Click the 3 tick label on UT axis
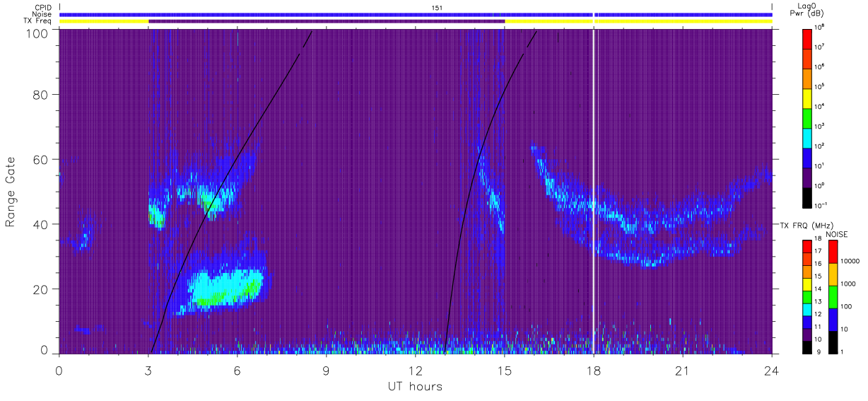Screen dimensions: 868x401 [x=148, y=371]
